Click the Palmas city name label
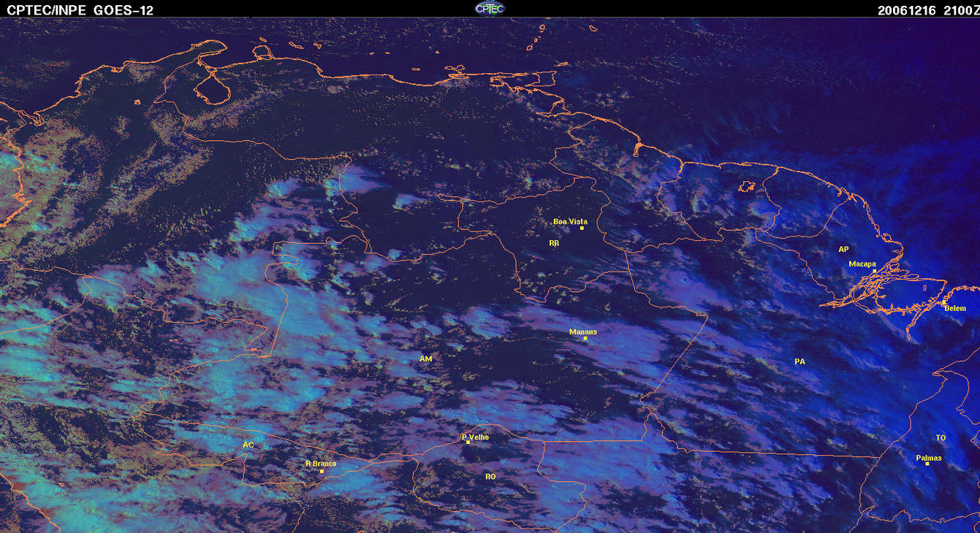The width and height of the screenshot is (980, 533). click(929, 458)
